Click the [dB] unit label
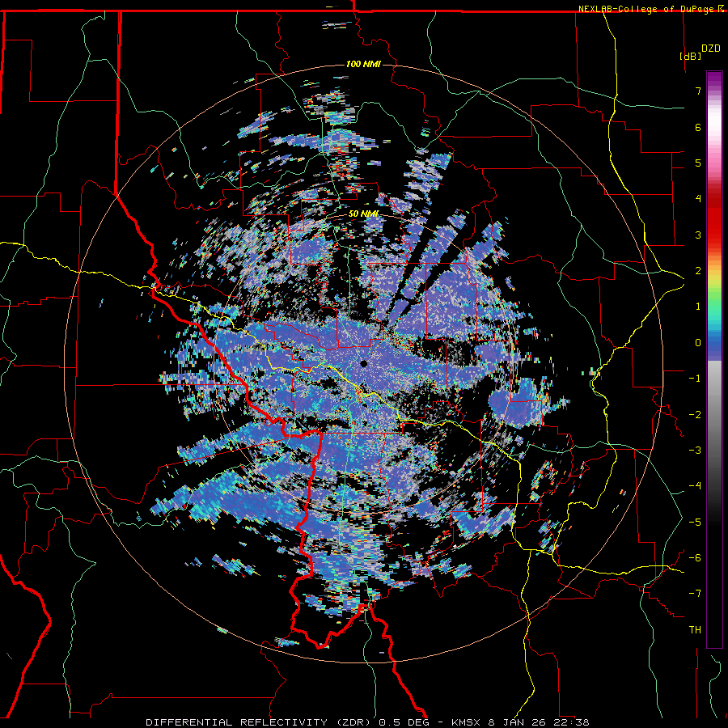Viewport: 728px width, 728px height. click(691, 56)
